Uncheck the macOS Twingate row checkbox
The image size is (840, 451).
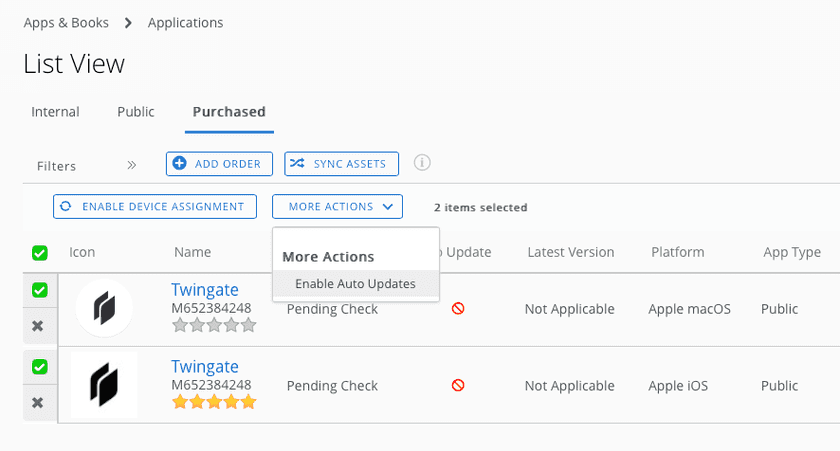[x=40, y=290]
